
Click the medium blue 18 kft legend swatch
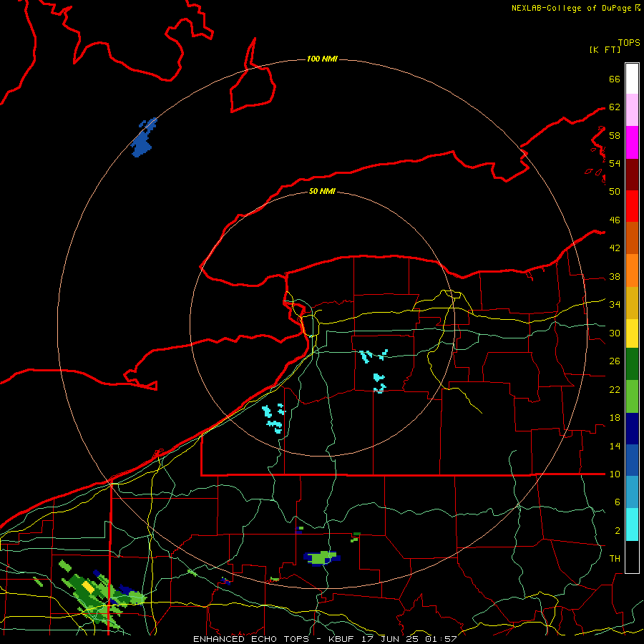click(x=632, y=460)
